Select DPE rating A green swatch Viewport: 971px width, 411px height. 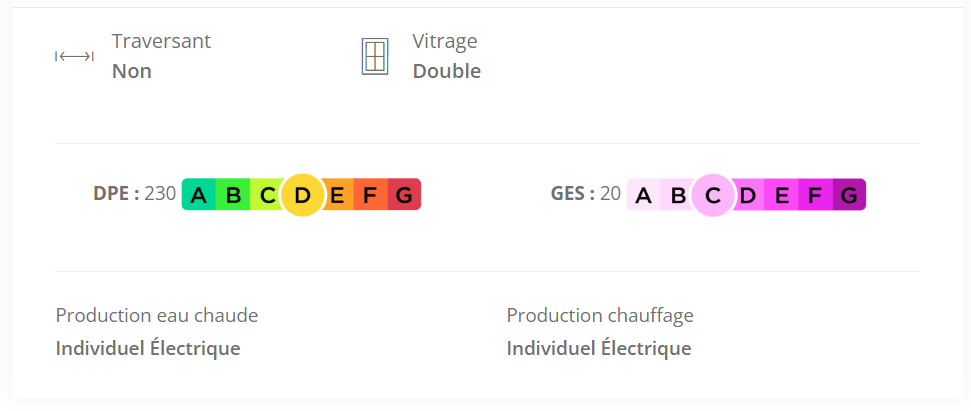199,195
